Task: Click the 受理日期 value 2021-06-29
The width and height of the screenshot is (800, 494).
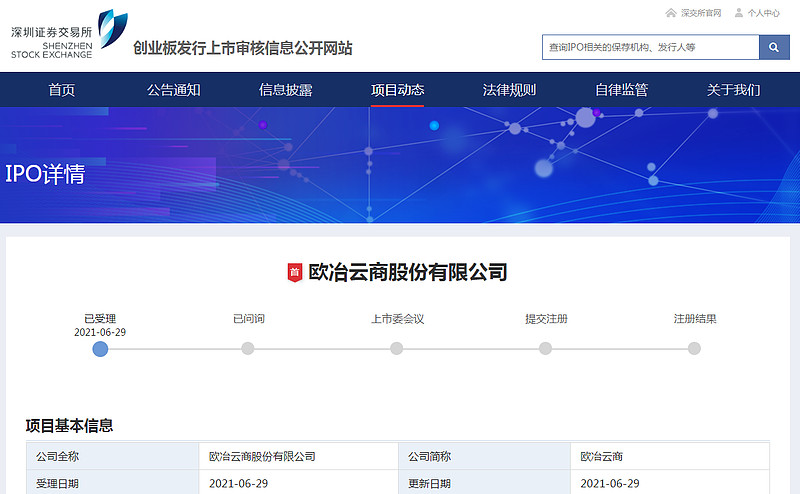Action: tap(238, 483)
